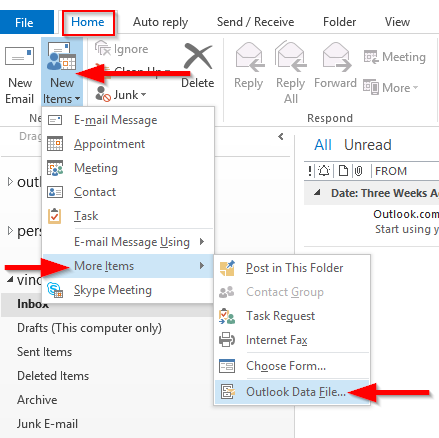The image size is (439, 438).
Task: Select Post in This Folder
Action: 292,268
